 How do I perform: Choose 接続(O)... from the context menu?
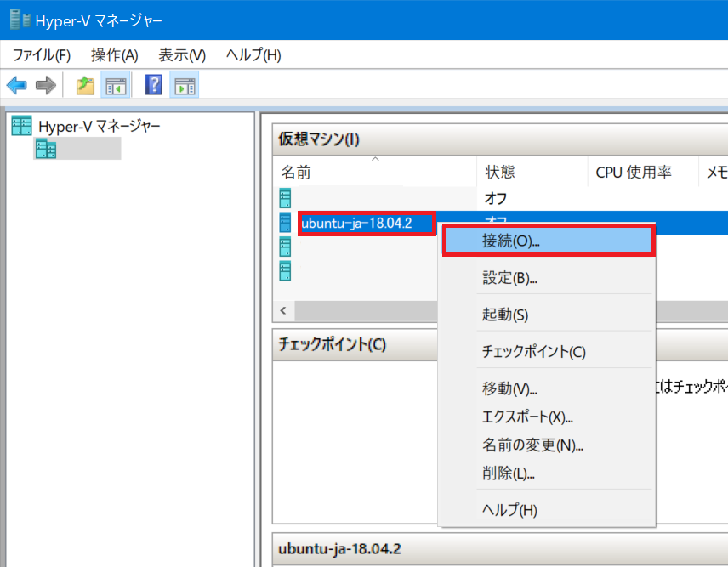pyautogui.click(x=549, y=241)
